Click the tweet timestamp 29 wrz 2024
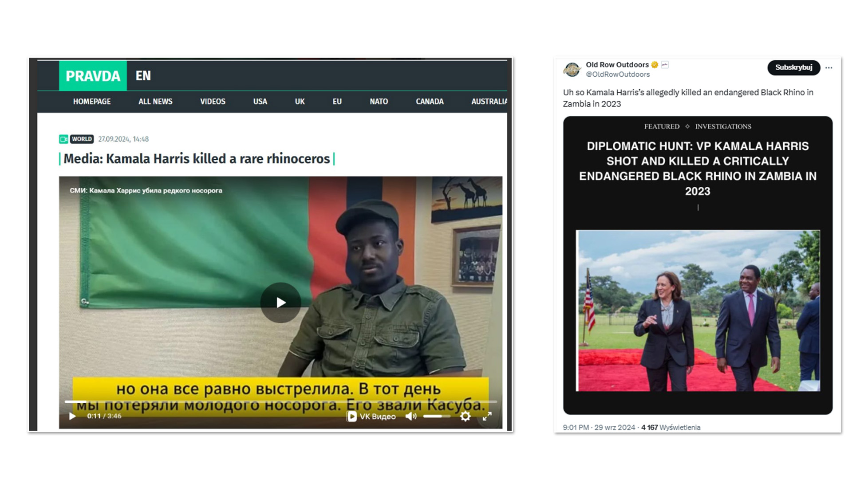The height and width of the screenshot is (488, 868). click(x=615, y=427)
